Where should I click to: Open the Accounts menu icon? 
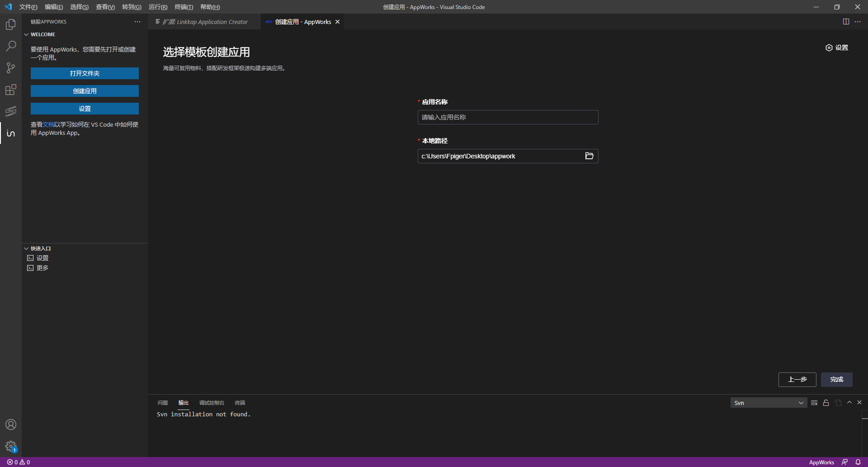11,424
